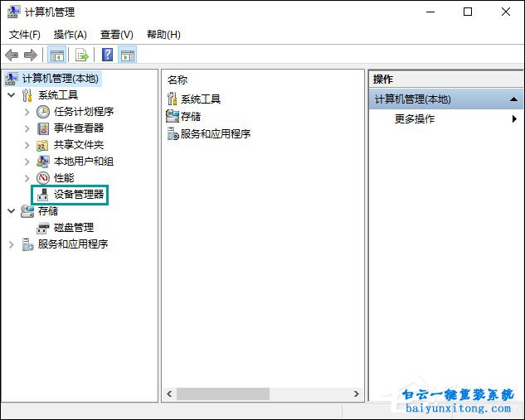Close the 计算机管理 window
The width and height of the screenshot is (525, 420).
pos(506,12)
